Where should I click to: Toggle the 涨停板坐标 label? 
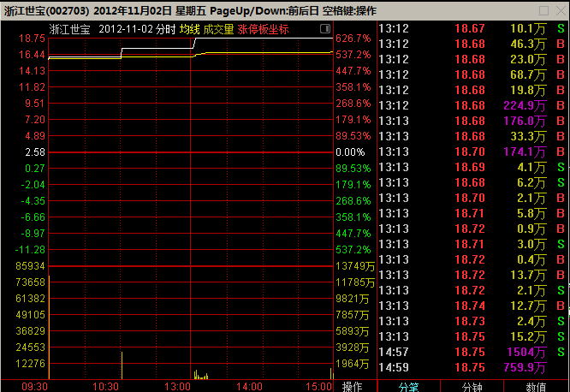(x=264, y=29)
